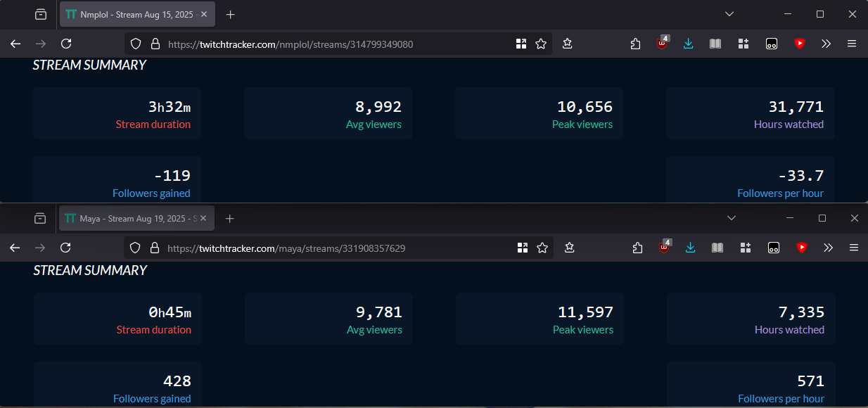Screen dimensions: 868x408
Task: Click QR code icon in Maya address bar
Action: pos(523,248)
